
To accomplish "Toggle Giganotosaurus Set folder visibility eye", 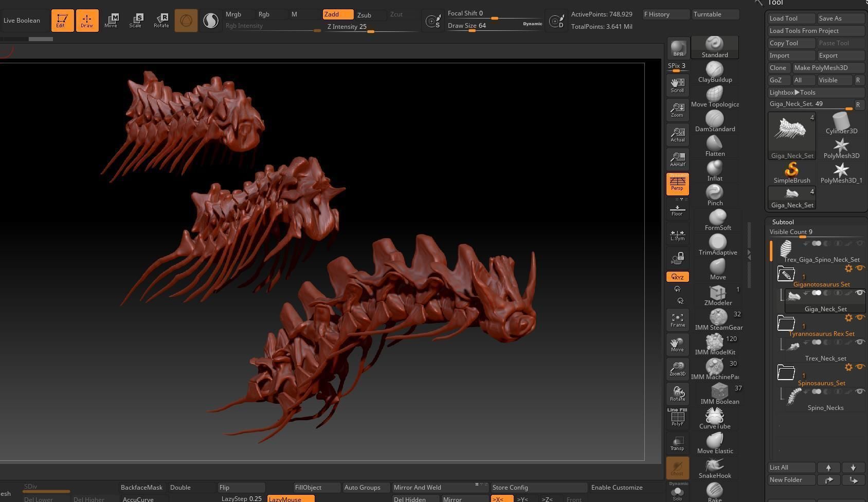I will pos(860,268).
